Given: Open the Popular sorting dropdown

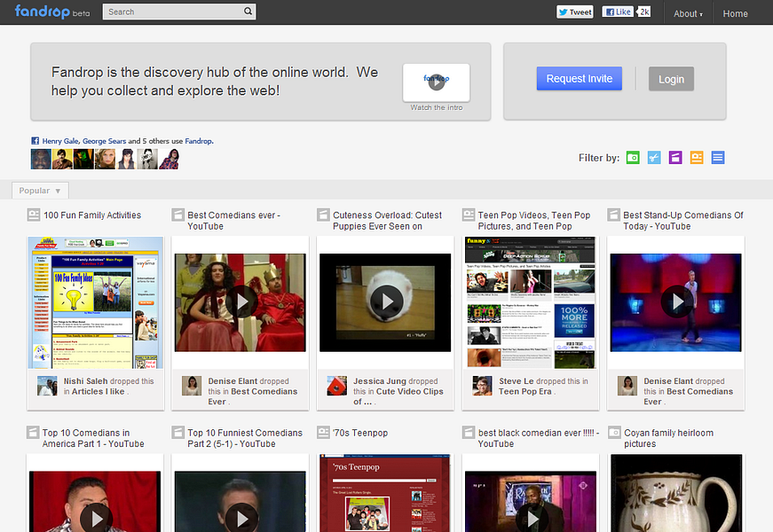Looking at the screenshot, I should [40, 191].
